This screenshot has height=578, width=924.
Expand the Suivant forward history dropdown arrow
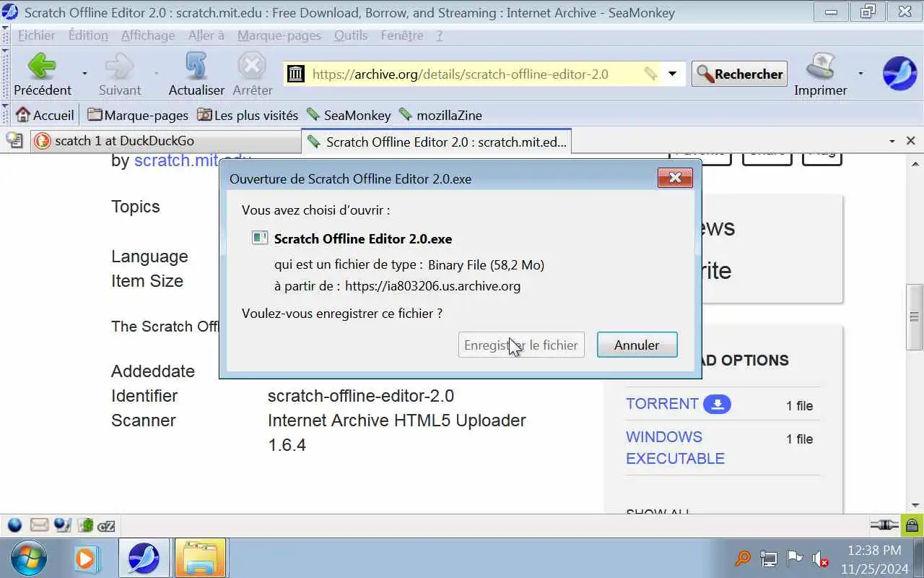click(156, 74)
